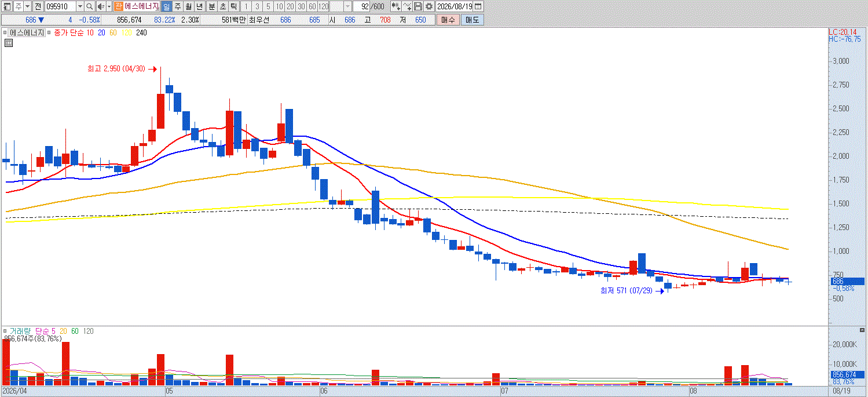Toggle the small square before 에스에너지 legend
The image size is (868, 397).
pyautogui.click(x=5, y=33)
